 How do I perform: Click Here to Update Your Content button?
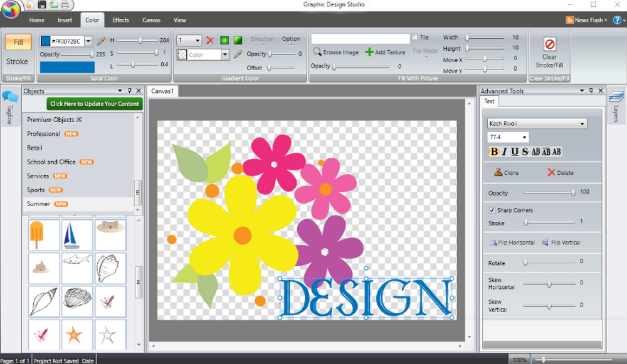click(95, 103)
